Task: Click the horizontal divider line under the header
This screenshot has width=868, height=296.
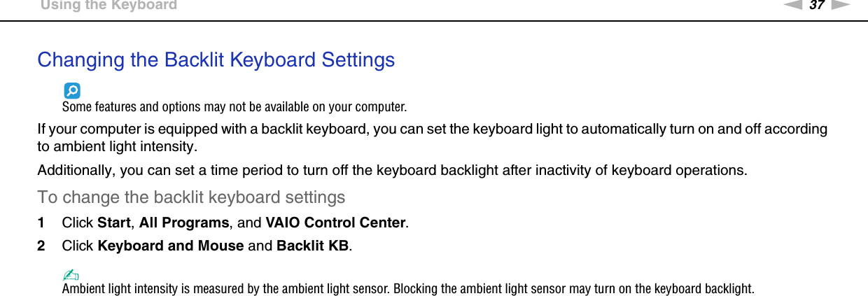Action: click(x=434, y=21)
